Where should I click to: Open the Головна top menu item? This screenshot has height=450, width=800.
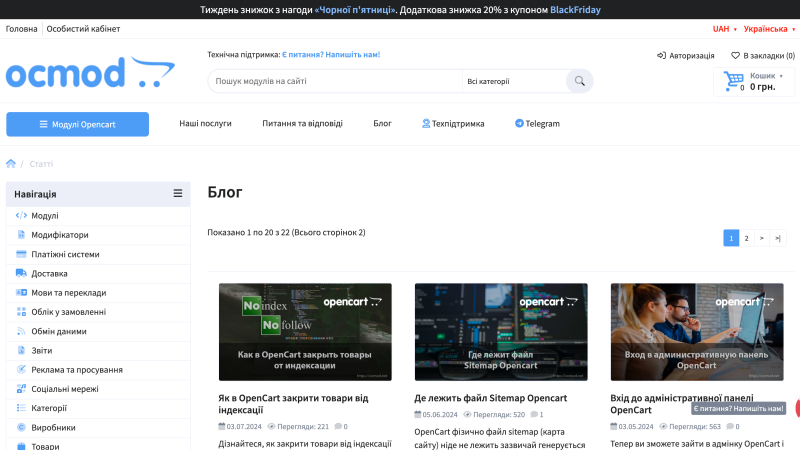(21, 29)
